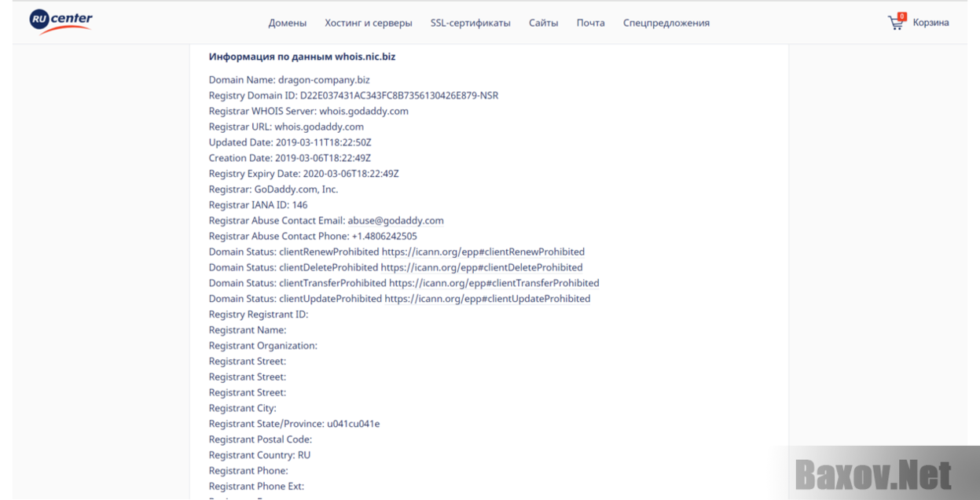Go to SSL-сертификаты section
Viewport: 980px width, 500px height.
click(471, 23)
